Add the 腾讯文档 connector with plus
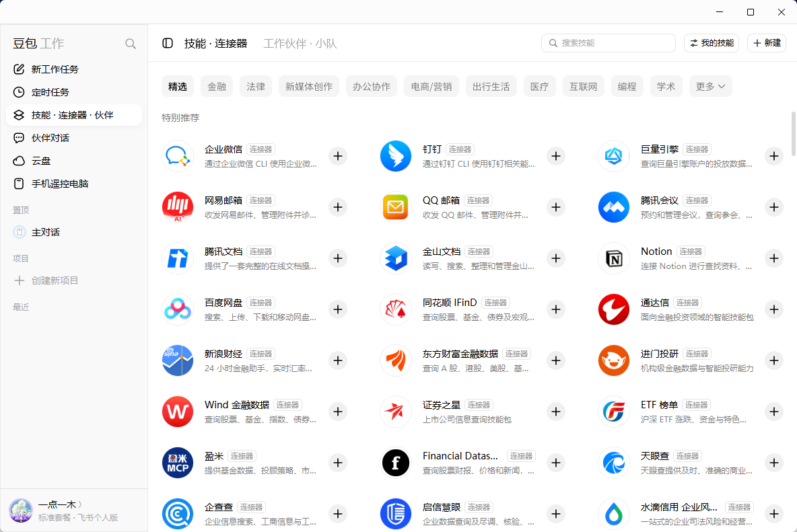Image resolution: width=797 pixels, height=532 pixels. [338, 258]
